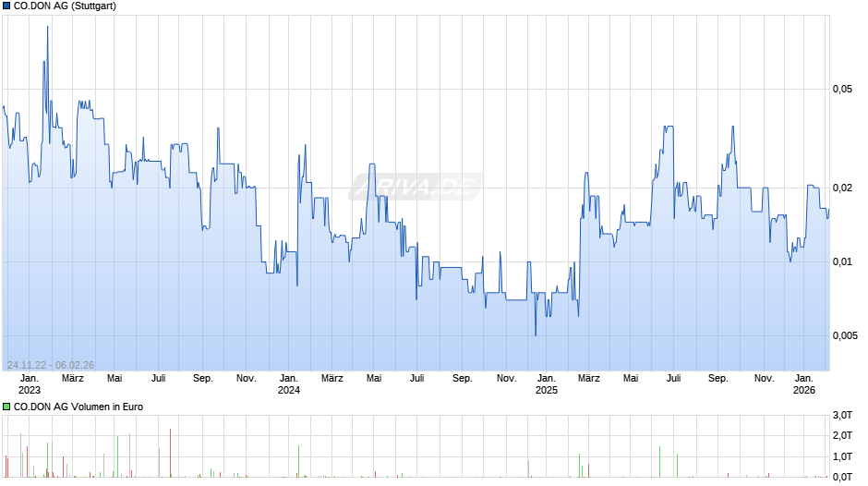Click the 'Jan. 2024' axis label
This screenshot has height=486, width=868.
tap(288, 384)
